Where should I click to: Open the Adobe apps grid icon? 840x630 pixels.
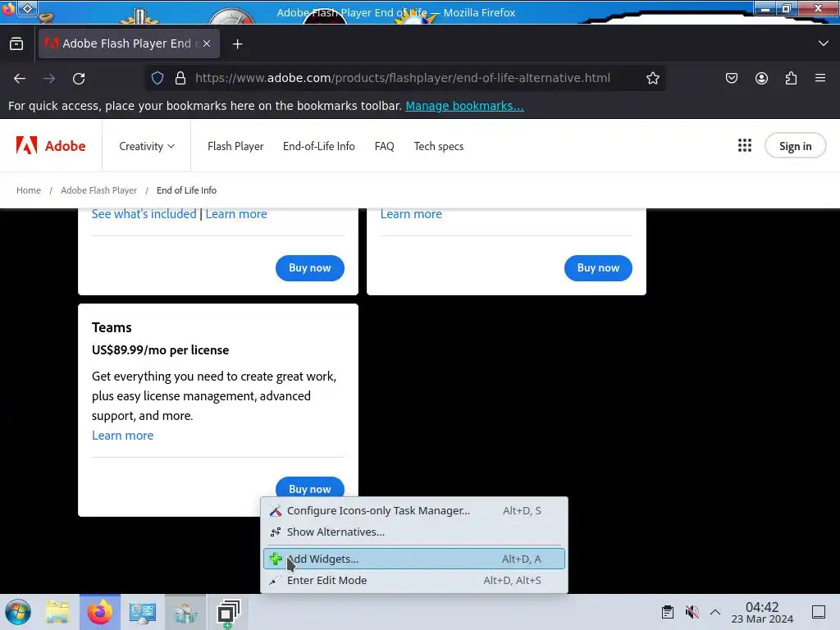745,146
